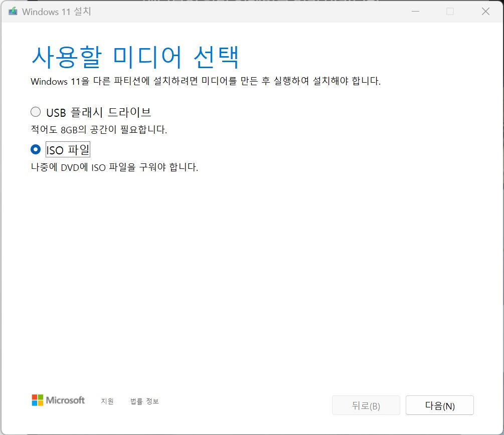The width and height of the screenshot is (504, 435).
Task: Close the Windows 11 설치 window
Action: 485,12
